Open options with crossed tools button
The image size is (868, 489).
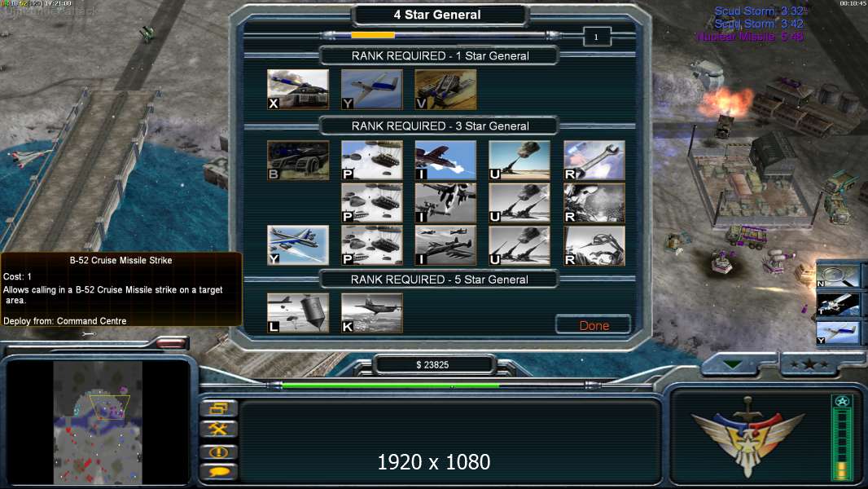point(219,430)
